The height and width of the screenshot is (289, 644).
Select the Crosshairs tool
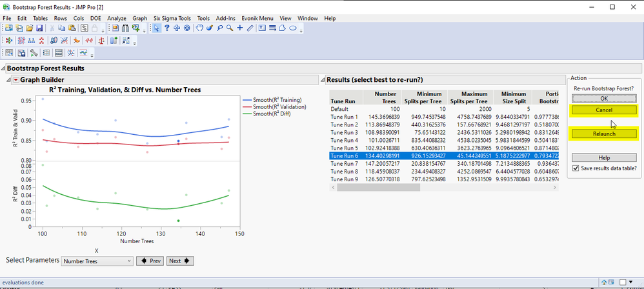240,28
